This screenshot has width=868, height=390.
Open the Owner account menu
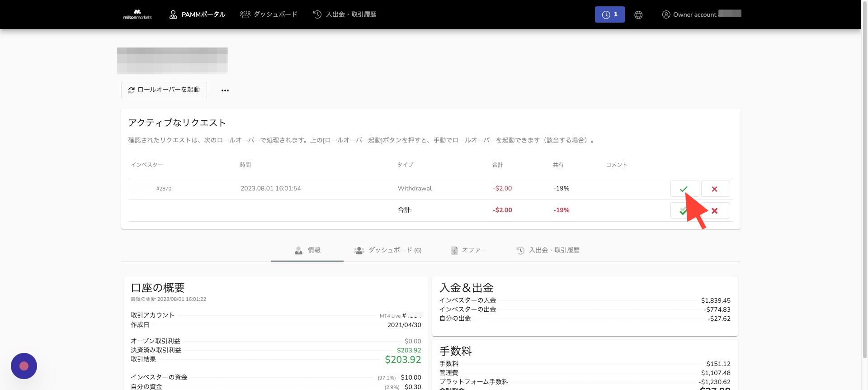pyautogui.click(x=701, y=14)
